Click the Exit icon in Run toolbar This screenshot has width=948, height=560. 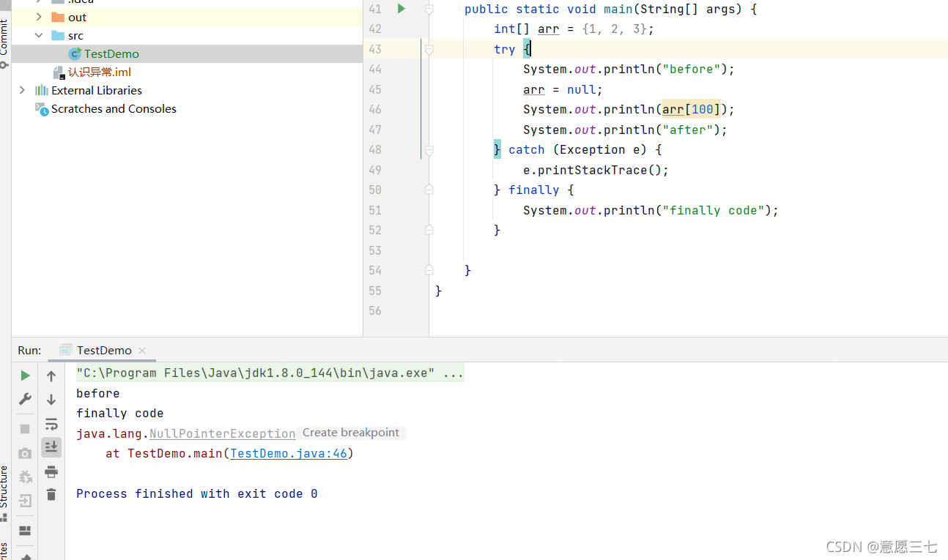(x=25, y=501)
